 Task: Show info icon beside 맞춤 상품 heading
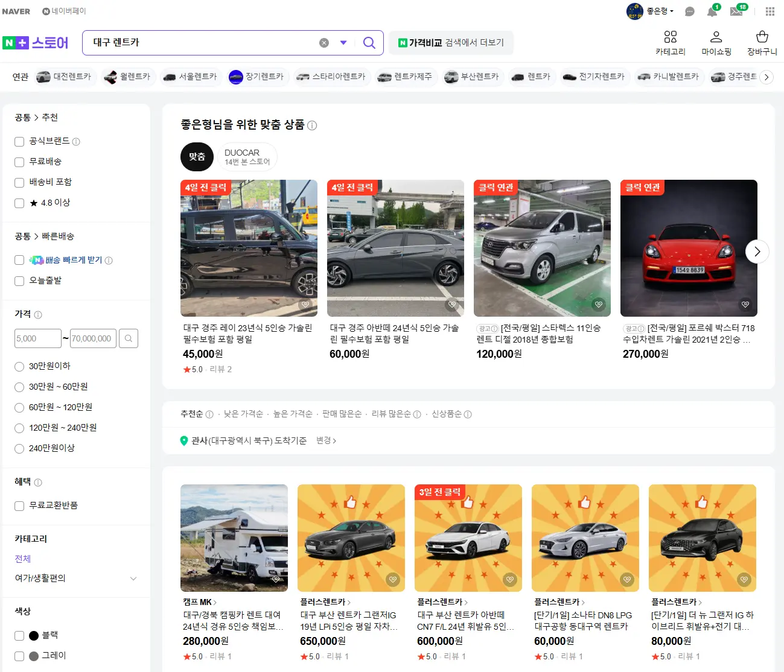click(x=312, y=125)
